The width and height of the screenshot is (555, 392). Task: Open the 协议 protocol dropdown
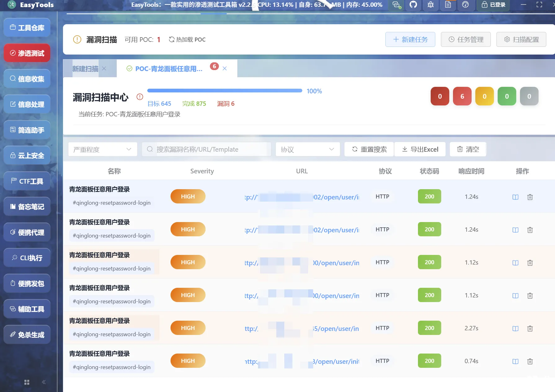[307, 149]
